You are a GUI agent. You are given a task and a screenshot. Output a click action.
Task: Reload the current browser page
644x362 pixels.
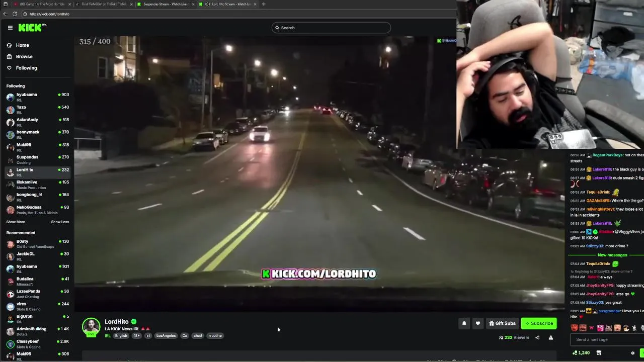pyautogui.click(x=15, y=14)
